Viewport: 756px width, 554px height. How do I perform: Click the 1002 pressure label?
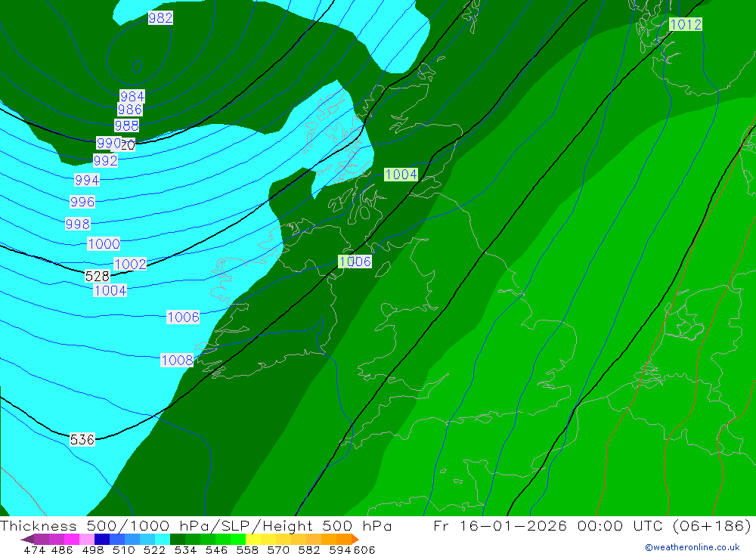[x=130, y=264]
